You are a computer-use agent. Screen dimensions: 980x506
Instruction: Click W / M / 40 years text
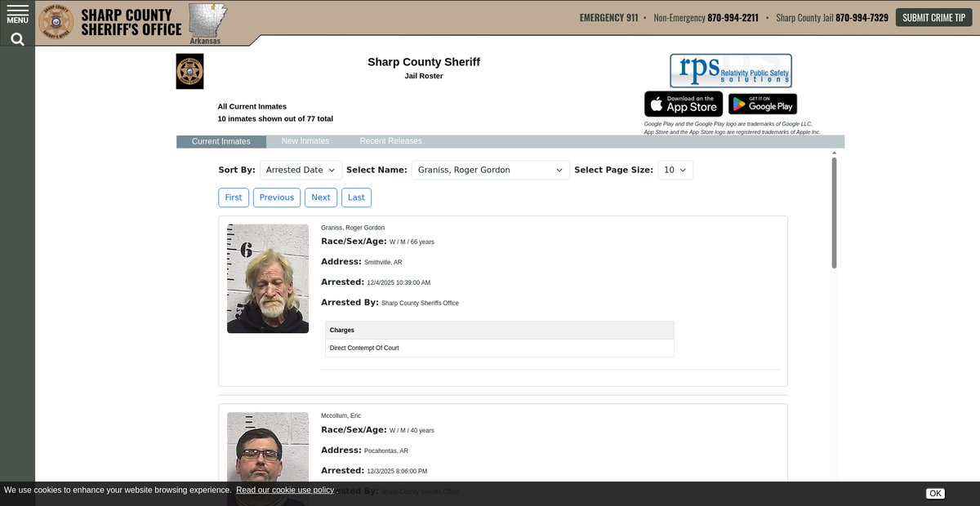click(412, 431)
